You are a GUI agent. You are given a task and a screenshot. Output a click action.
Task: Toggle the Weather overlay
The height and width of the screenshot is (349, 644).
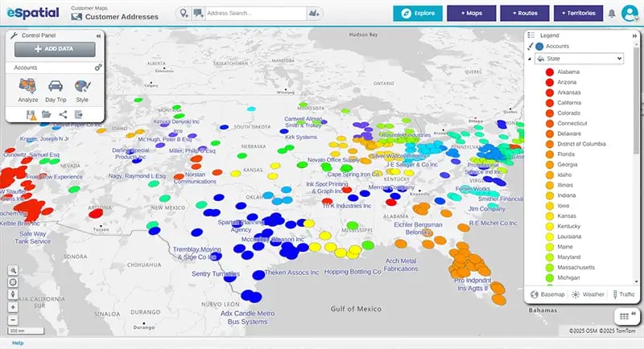coord(588,294)
